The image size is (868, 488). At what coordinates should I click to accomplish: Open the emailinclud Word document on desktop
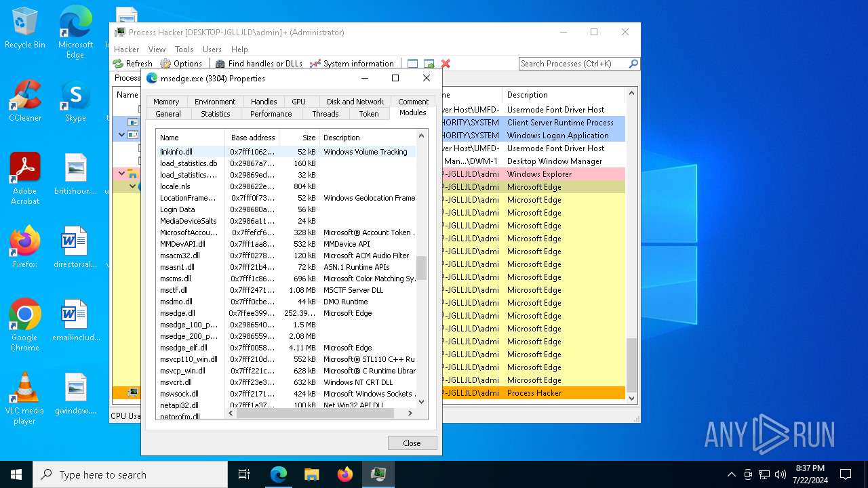tap(75, 321)
